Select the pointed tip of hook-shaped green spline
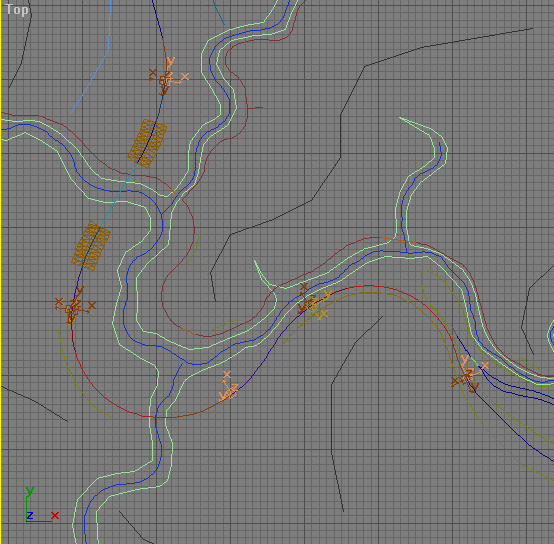The width and height of the screenshot is (554, 544). [x=400, y=118]
